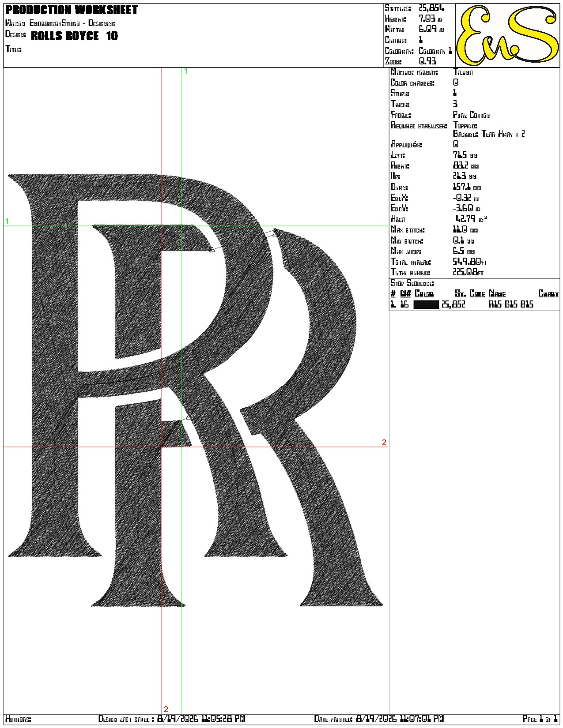Click design last saved '8/19/2026 11:05:28 PM'
This screenshot has height=728, width=563.
(x=201, y=719)
